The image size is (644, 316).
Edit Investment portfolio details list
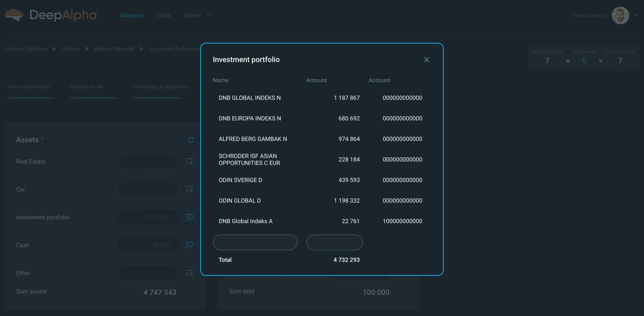189,217
